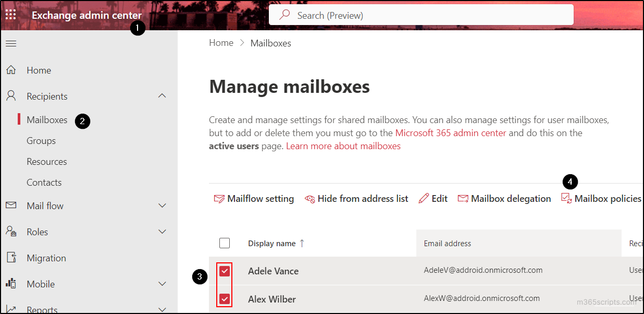The height and width of the screenshot is (314, 644).
Task: Click the Migration icon in sidebar
Action: pyautogui.click(x=11, y=258)
